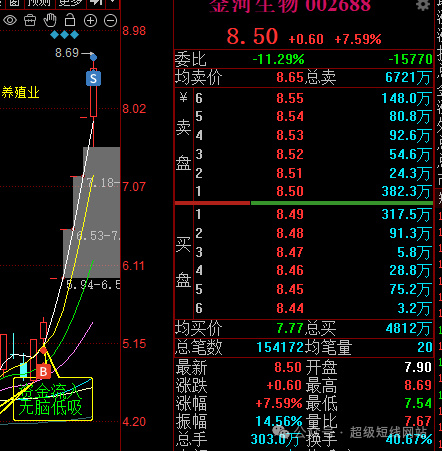Expand the dropdown arrow after 更多 tab
442x451 pixels.
tap(113, 3)
